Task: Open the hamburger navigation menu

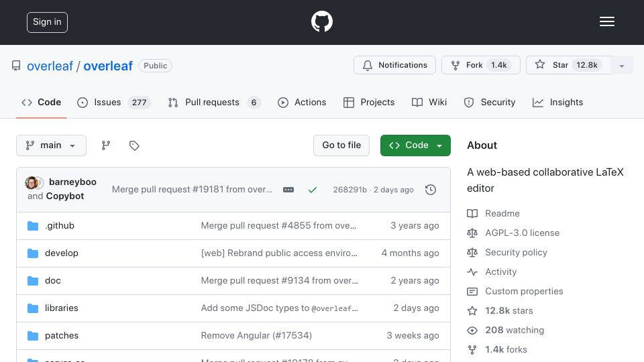Action: point(606,21)
